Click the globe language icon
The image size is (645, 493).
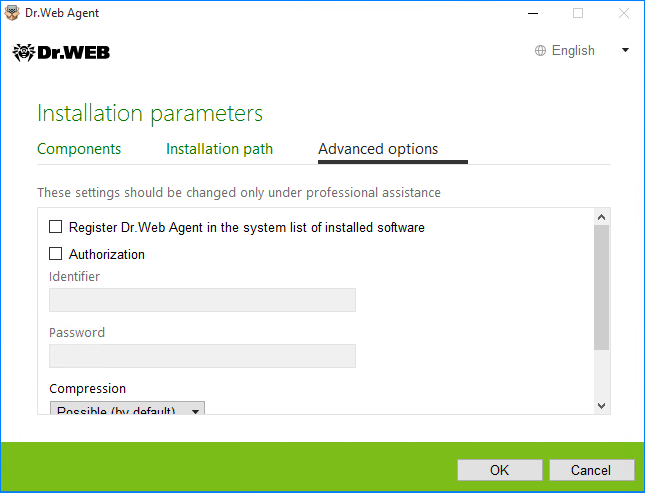[x=540, y=51]
